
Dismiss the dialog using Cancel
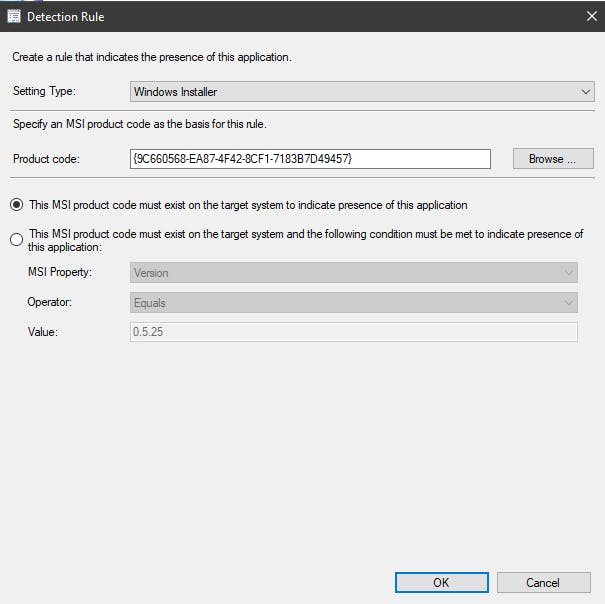[x=543, y=582]
